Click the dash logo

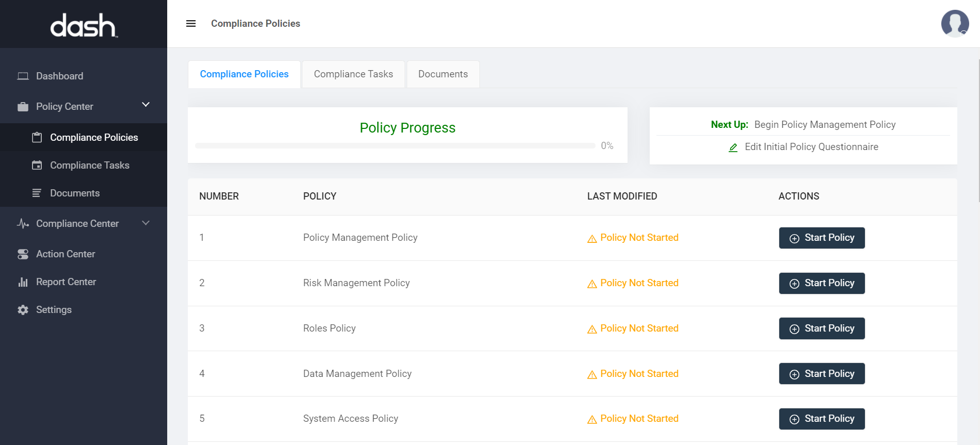(x=84, y=25)
